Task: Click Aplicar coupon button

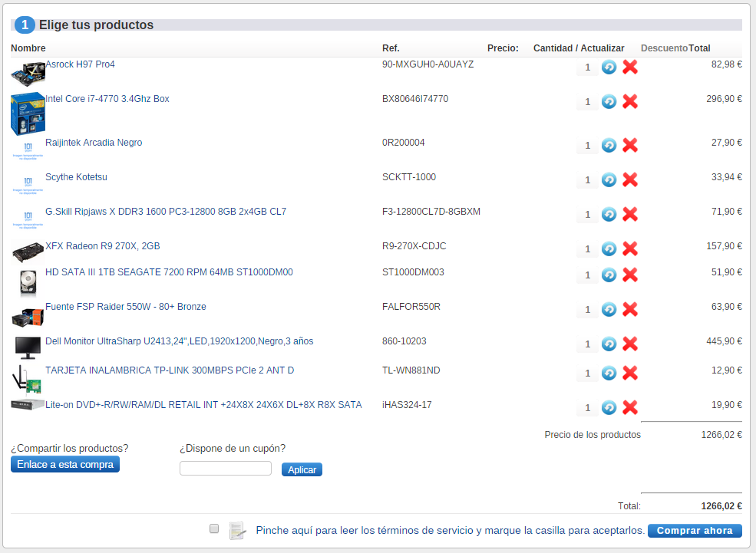Action: click(x=302, y=469)
